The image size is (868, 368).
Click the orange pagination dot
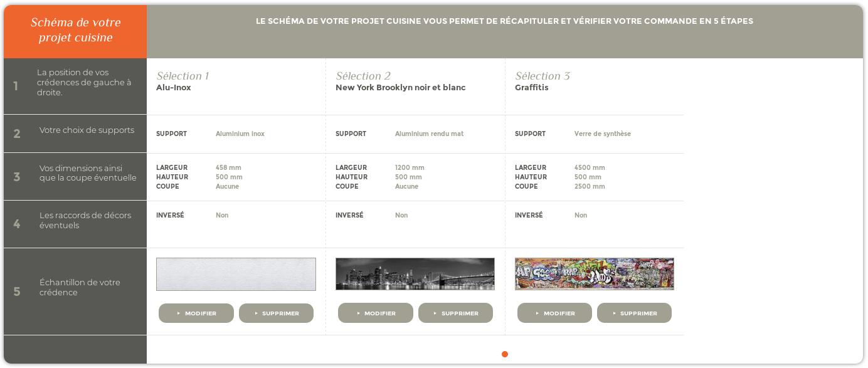505,354
